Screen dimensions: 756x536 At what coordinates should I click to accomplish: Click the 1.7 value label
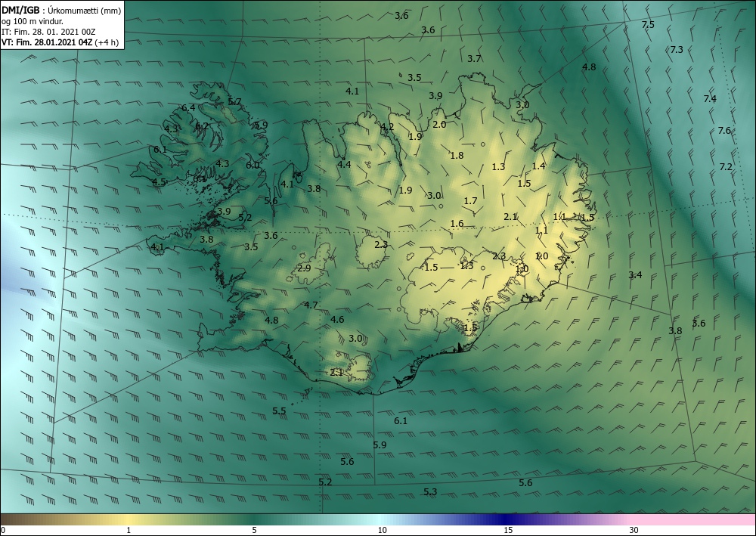tap(470, 200)
